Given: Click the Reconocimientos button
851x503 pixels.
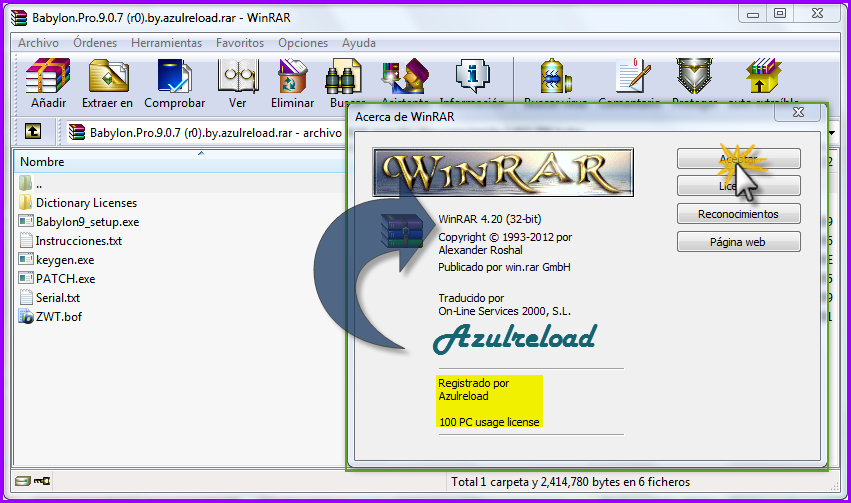Looking at the screenshot, I should [x=739, y=214].
